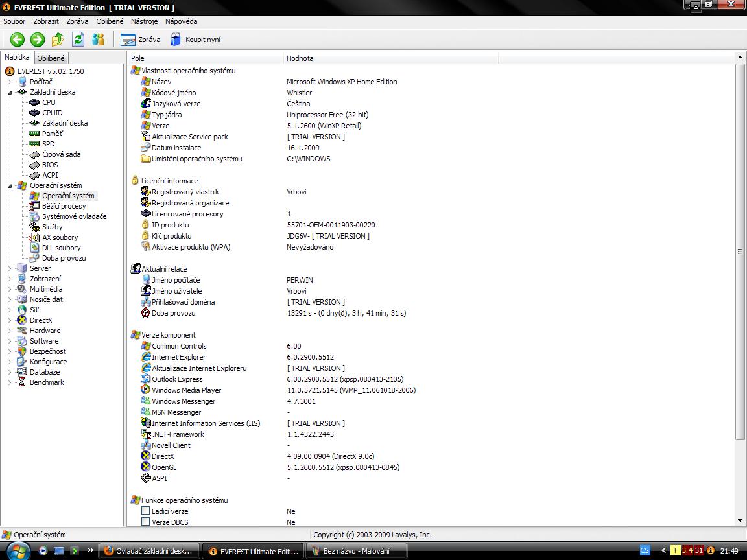Expand the Nosiče dat tree node

pyautogui.click(x=9, y=299)
